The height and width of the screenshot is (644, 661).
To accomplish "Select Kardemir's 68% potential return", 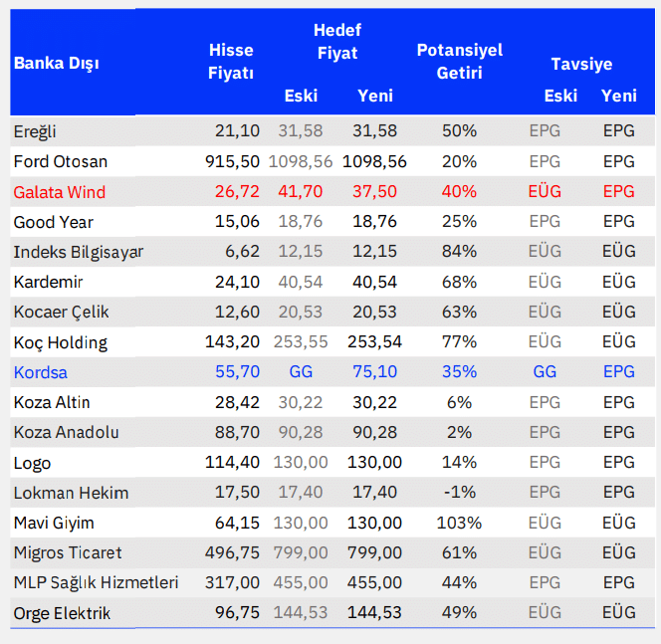I will tap(459, 282).
